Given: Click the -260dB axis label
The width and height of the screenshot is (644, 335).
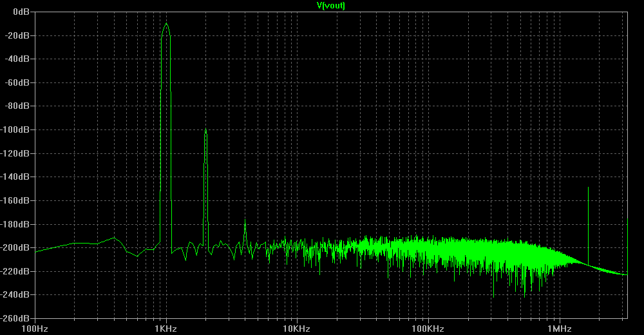Looking at the screenshot, I should 15,318.
